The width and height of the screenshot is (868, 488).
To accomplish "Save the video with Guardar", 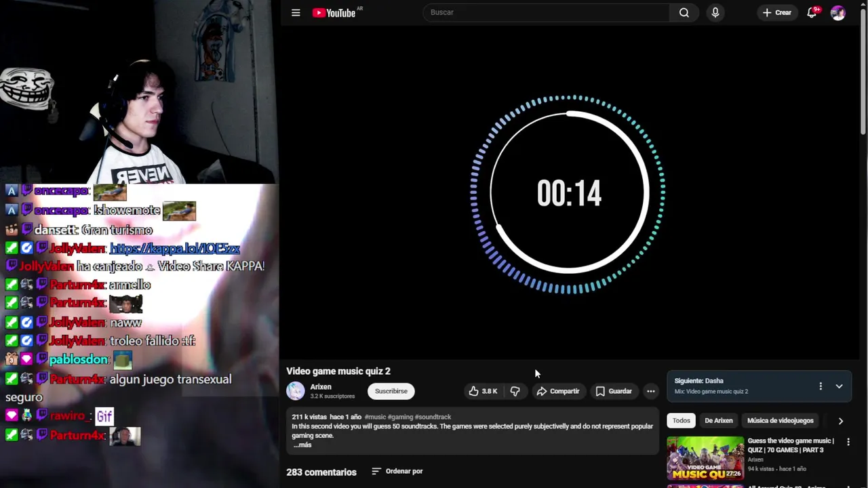I will (x=614, y=391).
